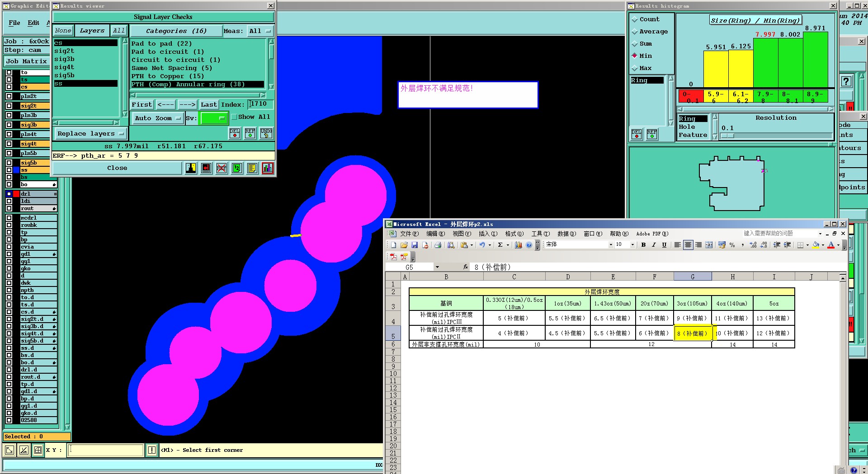Click the Excel Save icon
The height and width of the screenshot is (474, 868).
(414, 245)
